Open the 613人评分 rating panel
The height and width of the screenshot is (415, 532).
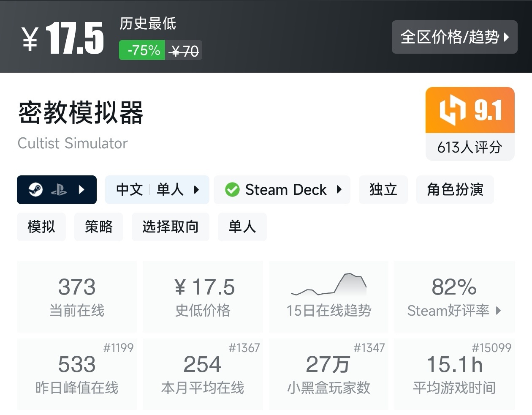pyautogui.click(x=470, y=147)
